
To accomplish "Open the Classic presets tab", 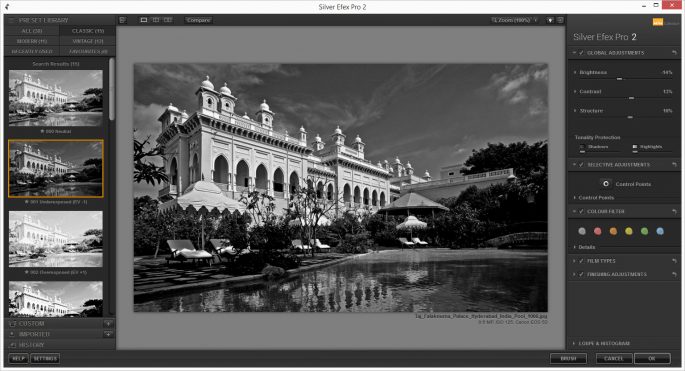I will tap(88, 31).
